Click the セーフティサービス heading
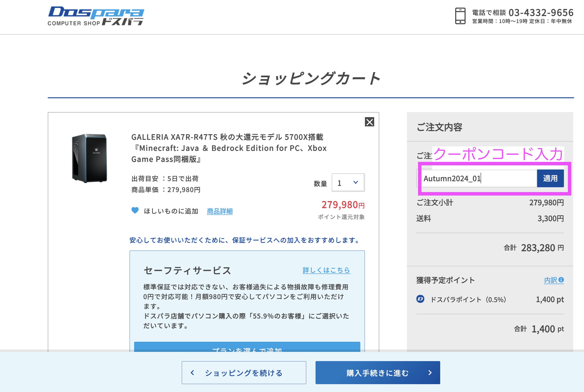The image size is (584, 392). coord(187,270)
